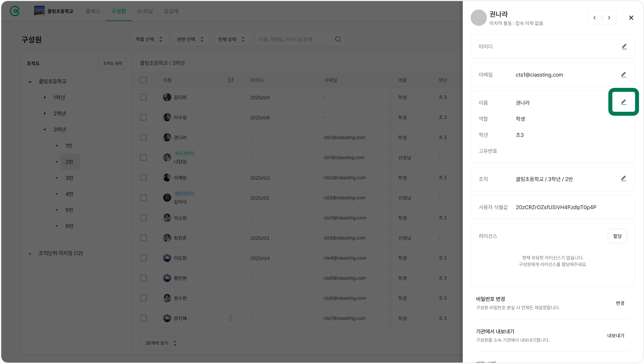Click the 내보내기 button

point(616,336)
